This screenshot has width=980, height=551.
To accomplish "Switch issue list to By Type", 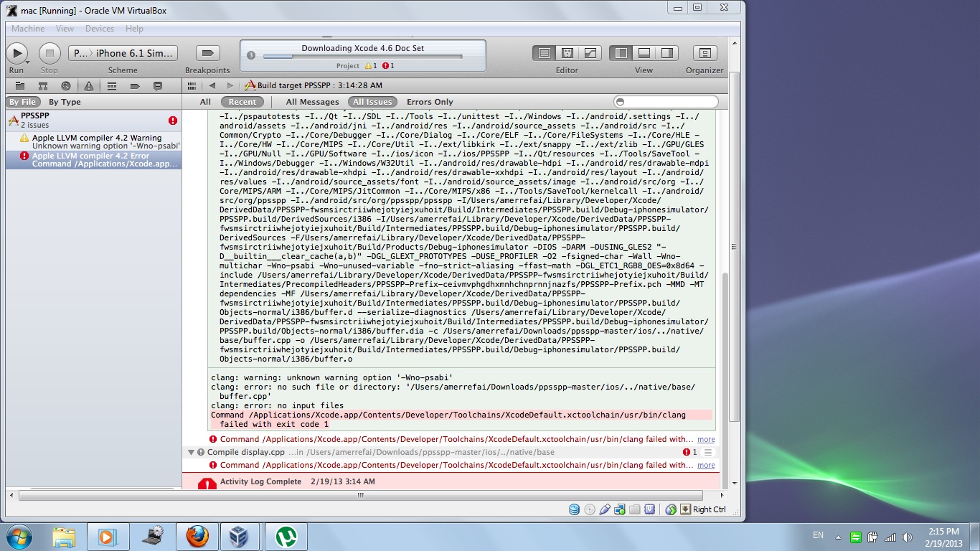I will (65, 102).
